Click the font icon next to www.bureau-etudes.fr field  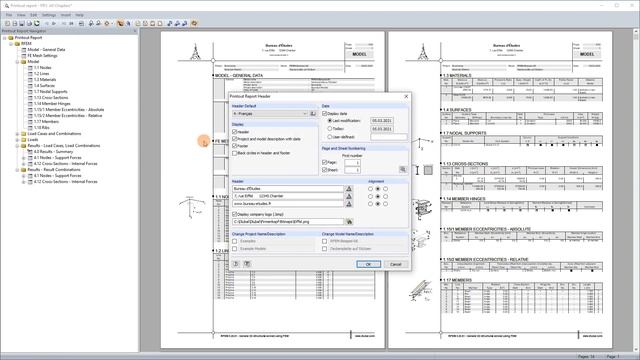(349, 204)
